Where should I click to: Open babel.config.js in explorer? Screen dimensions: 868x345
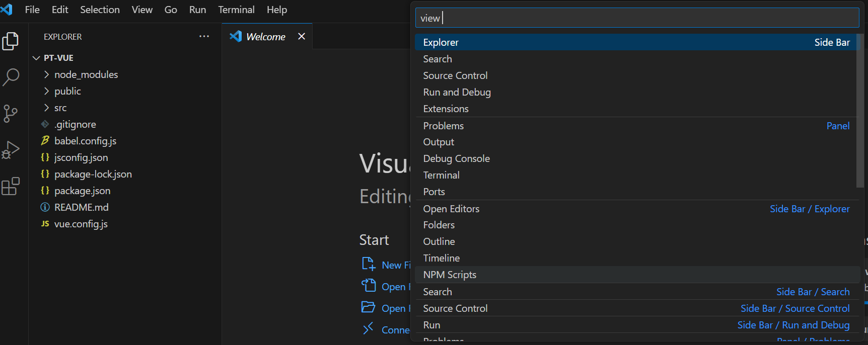click(85, 141)
